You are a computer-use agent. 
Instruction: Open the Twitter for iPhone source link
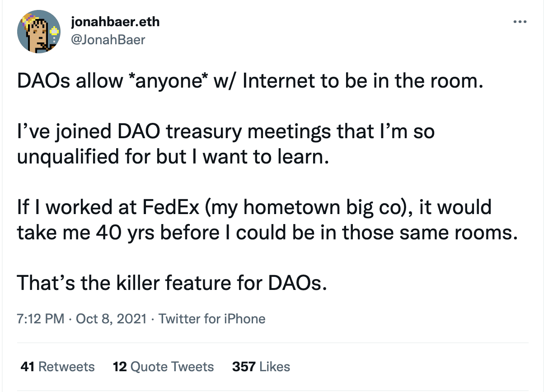[x=212, y=319]
